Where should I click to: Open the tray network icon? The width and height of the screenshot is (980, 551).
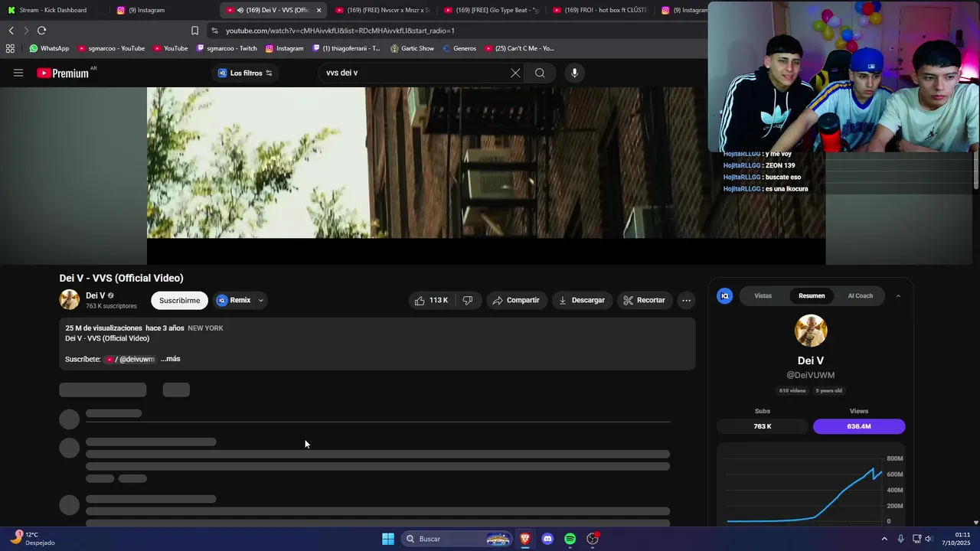(916, 539)
